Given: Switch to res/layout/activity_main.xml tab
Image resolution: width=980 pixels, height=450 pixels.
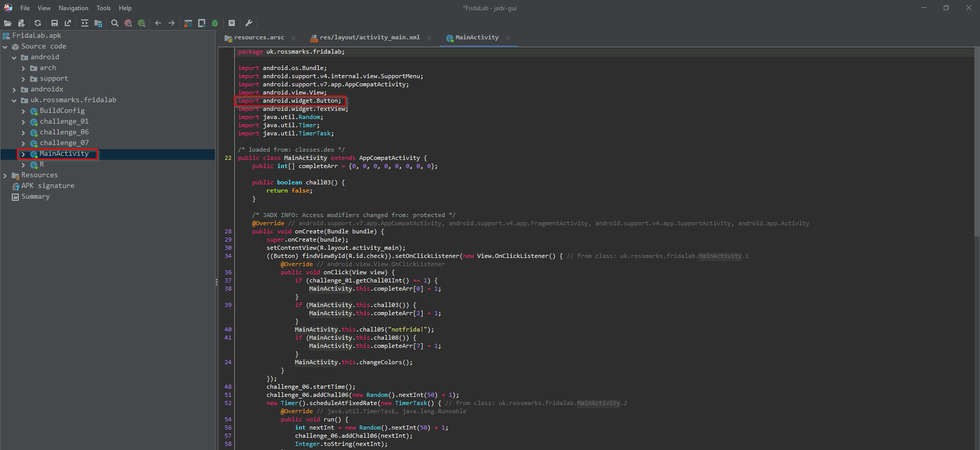Looking at the screenshot, I should tap(370, 37).
